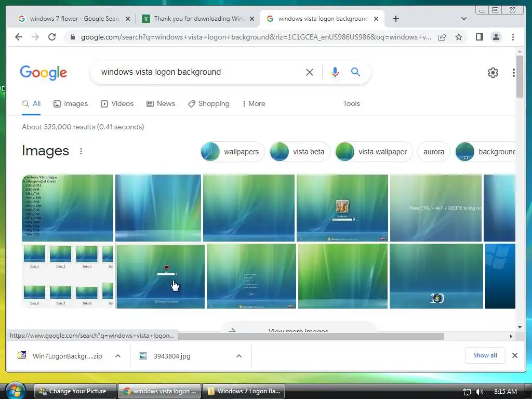The height and width of the screenshot is (399, 532).
Task: Open the Google apps dots icon
Action: point(513,73)
